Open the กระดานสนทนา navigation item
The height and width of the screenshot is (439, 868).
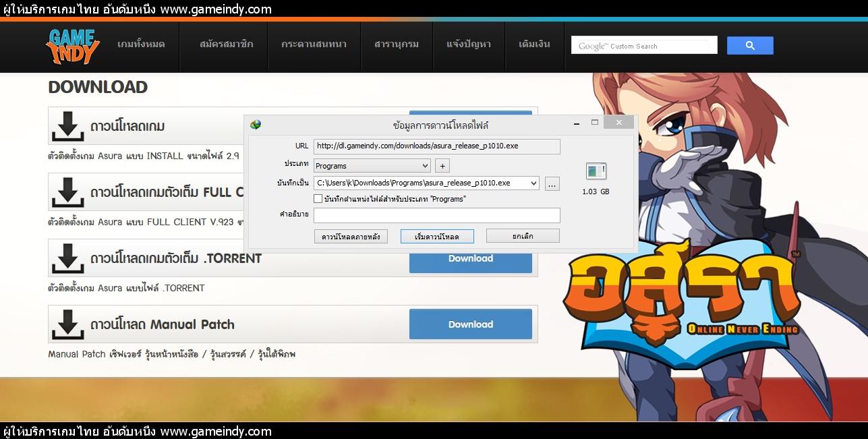click(314, 45)
